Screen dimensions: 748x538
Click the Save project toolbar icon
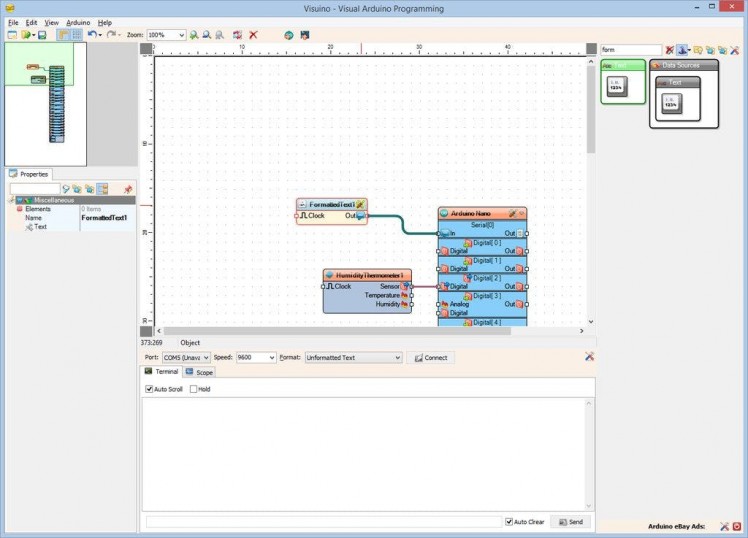point(42,35)
